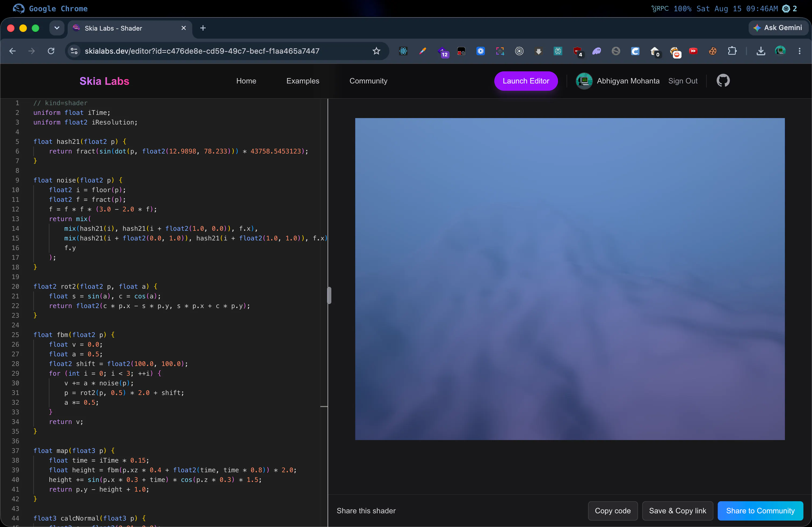Expand the tab search dropdown
This screenshot has height=527, width=812.
coord(57,28)
